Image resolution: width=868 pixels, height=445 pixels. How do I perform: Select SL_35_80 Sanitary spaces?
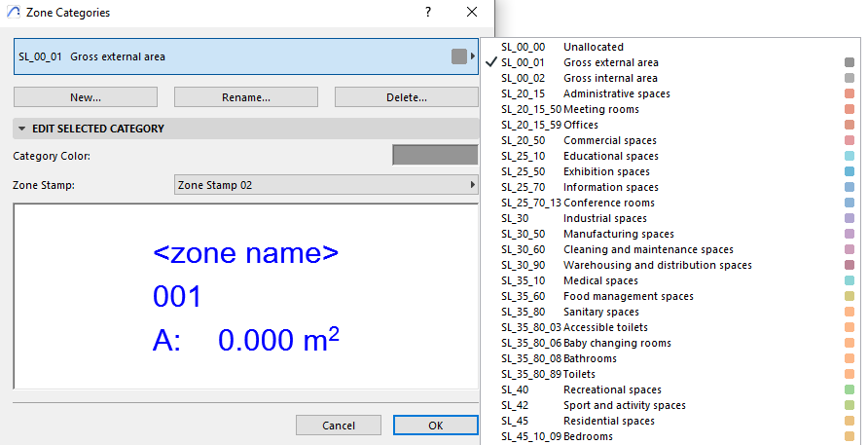(x=670, y=312)
